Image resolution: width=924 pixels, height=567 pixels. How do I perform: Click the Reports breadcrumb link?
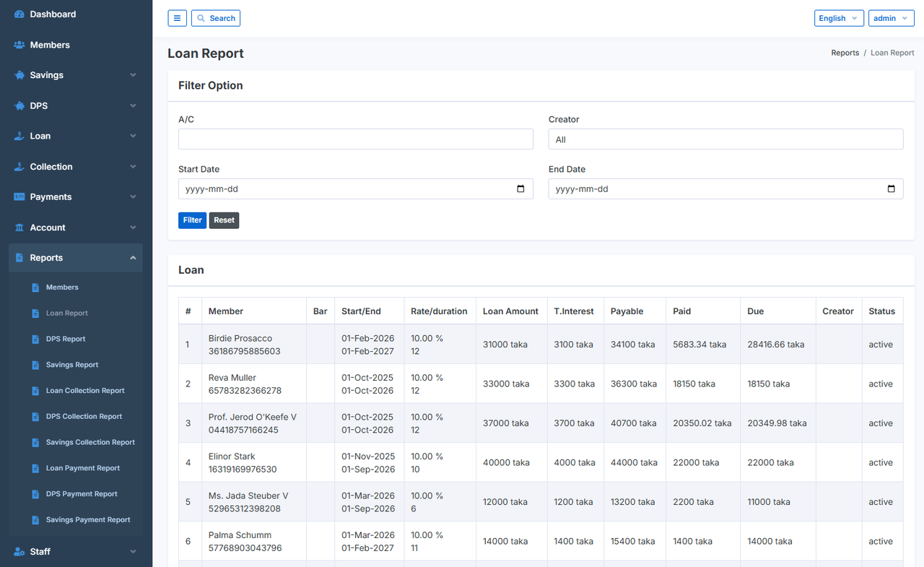(x=845, y=53)
